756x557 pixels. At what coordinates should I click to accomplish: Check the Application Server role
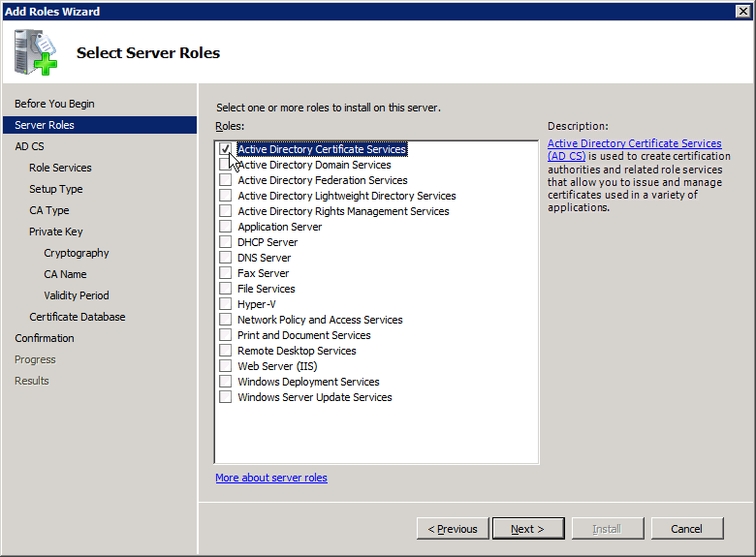click(225, 227)
